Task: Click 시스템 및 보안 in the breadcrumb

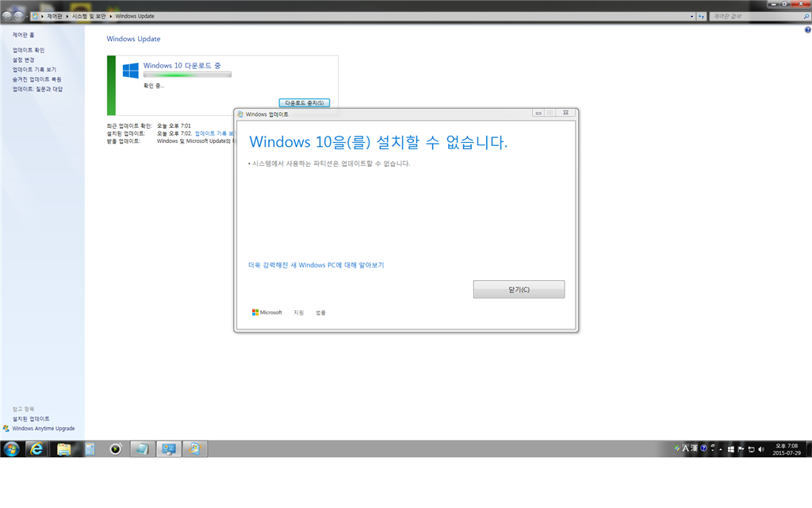Action: point(89,16)
